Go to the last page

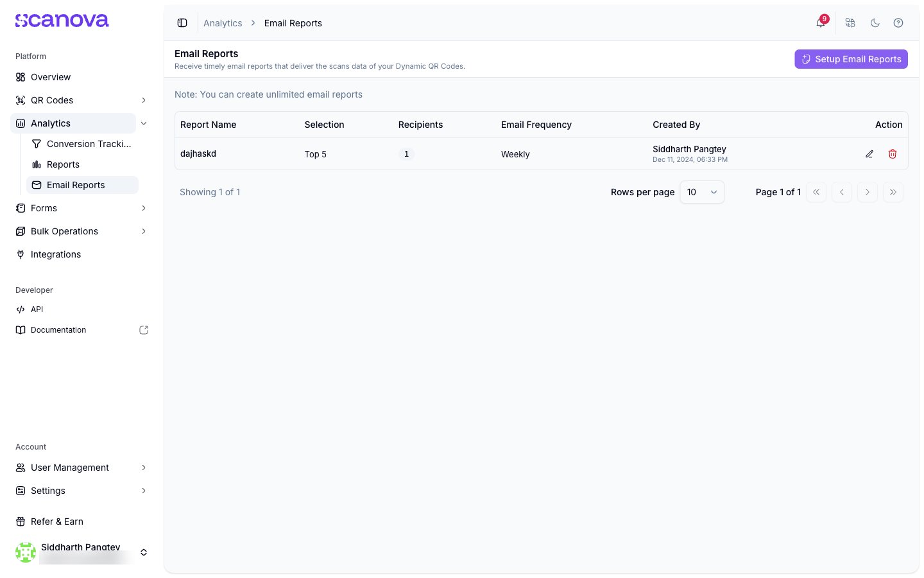(893, 192)
